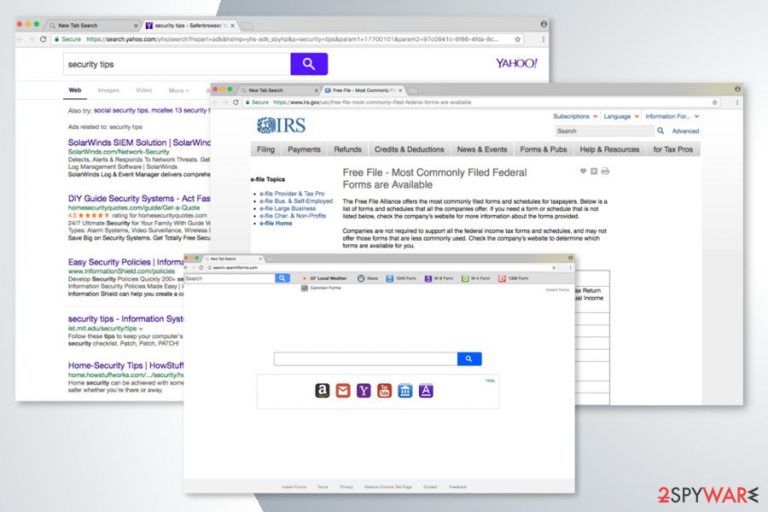Open the More dropdown in Yahoo results
Viewport: 768px width, 512px height.
tap(178, 91)
